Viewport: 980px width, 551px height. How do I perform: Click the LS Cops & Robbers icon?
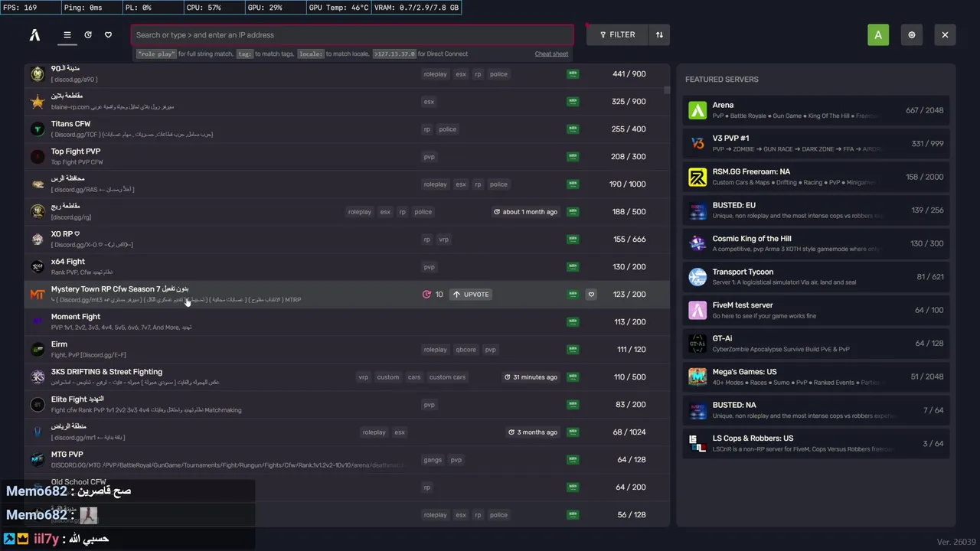[x=697, y=443]
